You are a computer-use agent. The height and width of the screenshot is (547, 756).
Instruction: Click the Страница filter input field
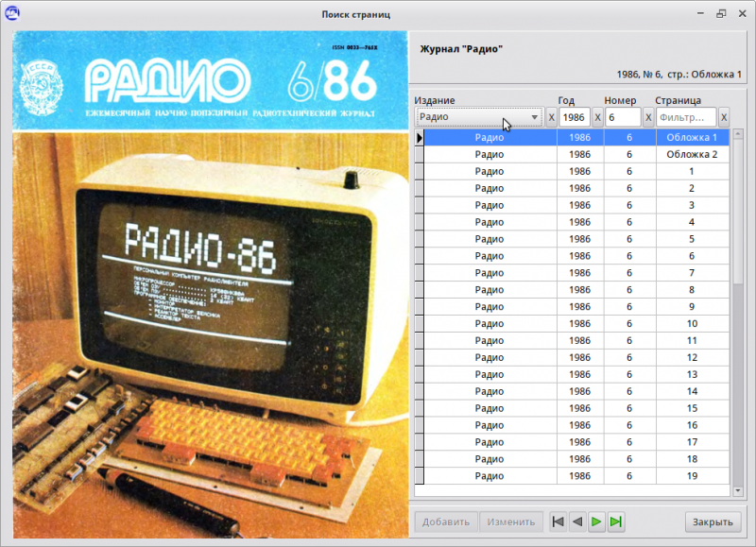686,117
